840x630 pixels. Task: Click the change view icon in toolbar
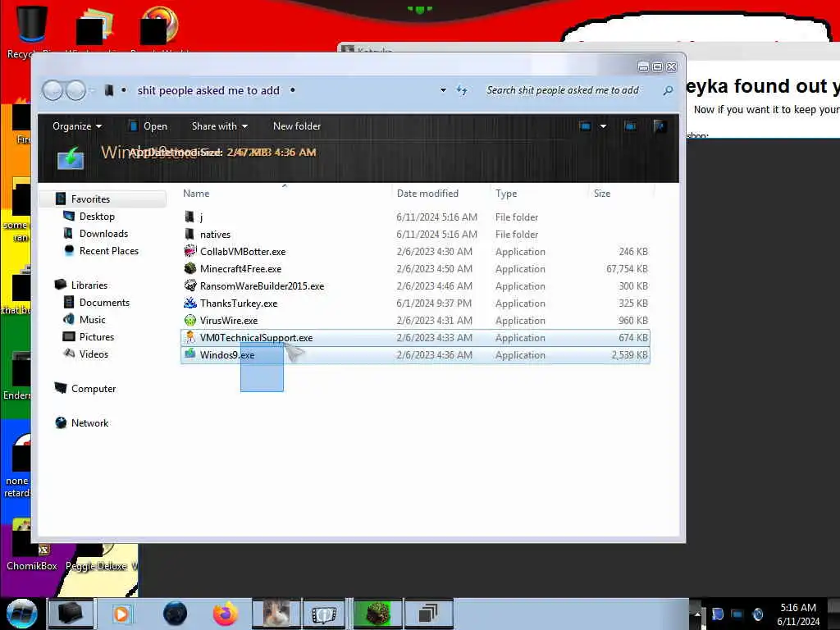(585, 126)
